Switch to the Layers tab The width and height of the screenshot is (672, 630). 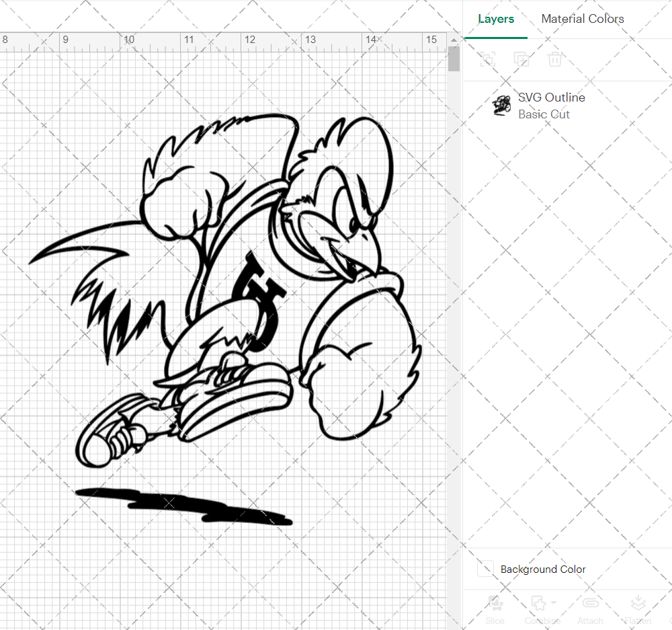click(496, 19)
